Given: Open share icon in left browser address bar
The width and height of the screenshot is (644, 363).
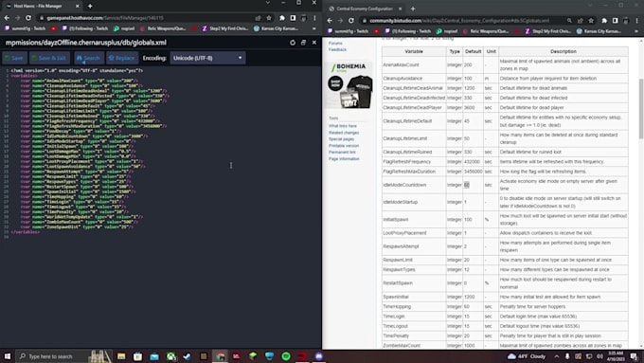Looking at the screenshot, I should (258, 18).
